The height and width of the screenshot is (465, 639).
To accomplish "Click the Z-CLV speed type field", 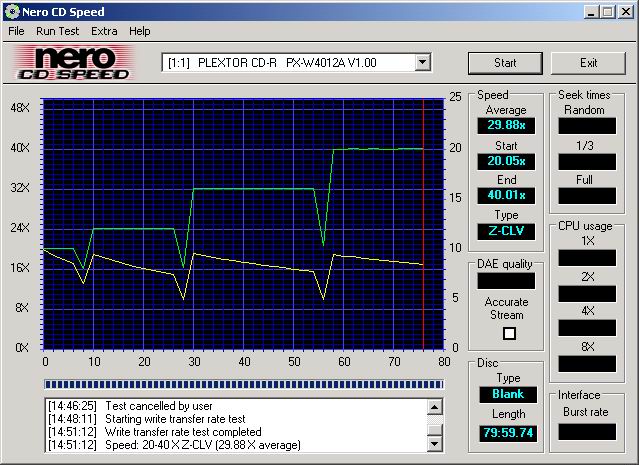I will point(506,231).
